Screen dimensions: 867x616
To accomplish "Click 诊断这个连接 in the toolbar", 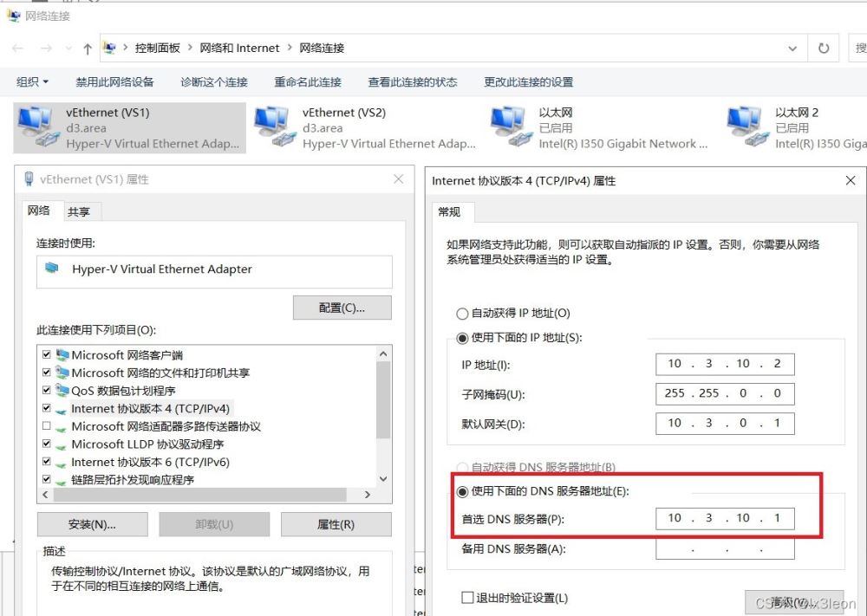I will tap(214, 82).
